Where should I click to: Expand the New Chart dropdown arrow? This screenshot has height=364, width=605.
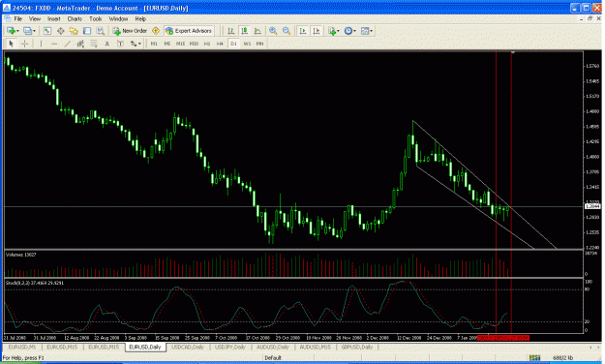17,31
